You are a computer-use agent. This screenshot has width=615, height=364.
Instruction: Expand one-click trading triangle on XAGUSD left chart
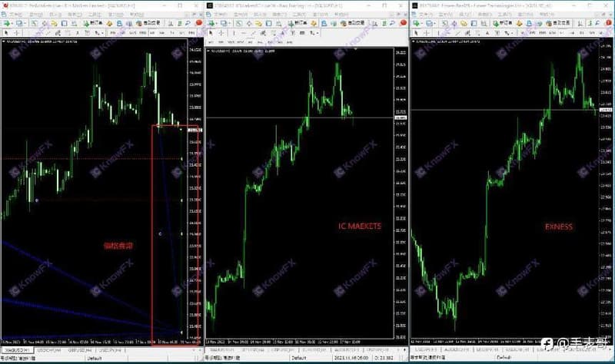[3, 41]
